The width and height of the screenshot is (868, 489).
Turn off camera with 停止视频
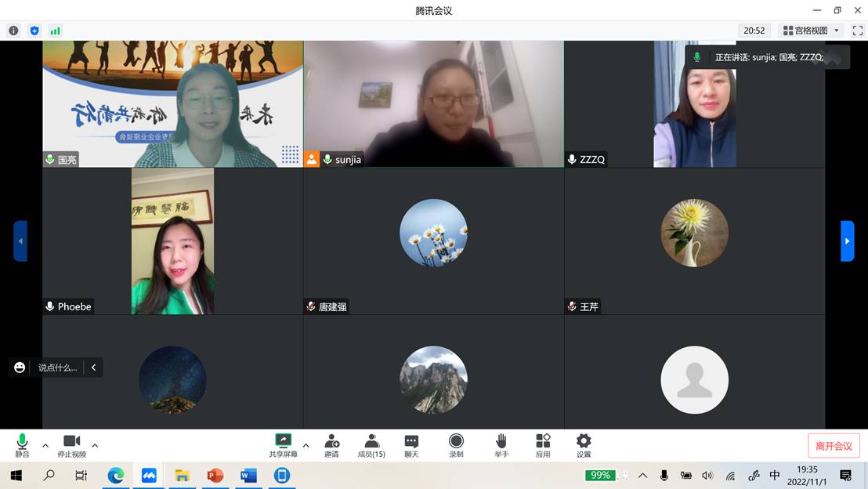click(71, 445)
